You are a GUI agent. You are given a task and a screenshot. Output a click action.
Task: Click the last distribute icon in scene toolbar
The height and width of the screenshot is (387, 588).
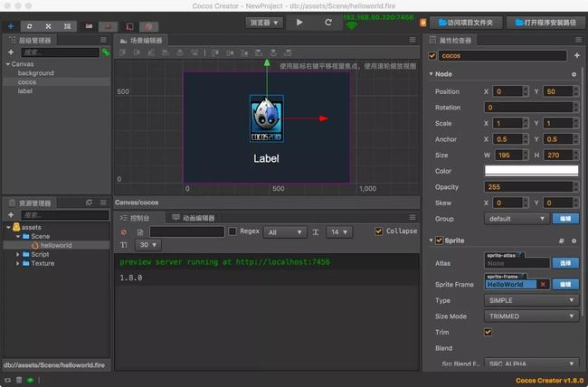click(x=288, y=52)
